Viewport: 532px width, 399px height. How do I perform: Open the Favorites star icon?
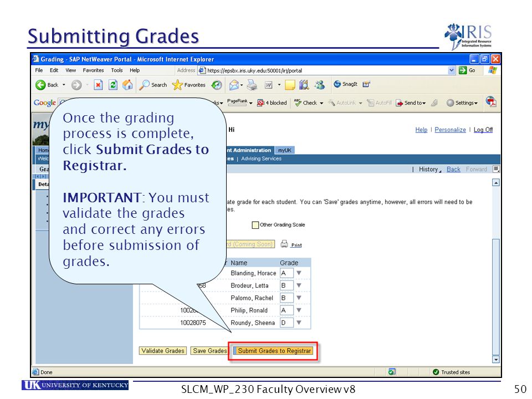click(x=177, y=85)
